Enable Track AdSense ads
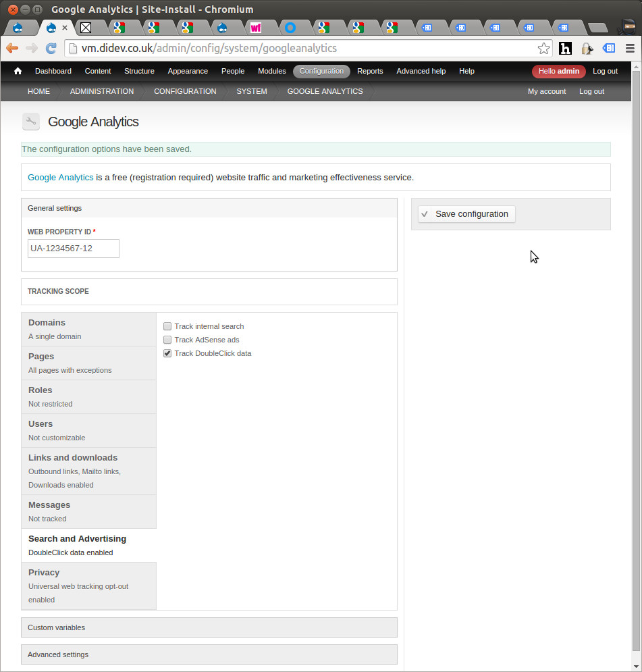Screen dimensions: 642x672 coord(167,340)
